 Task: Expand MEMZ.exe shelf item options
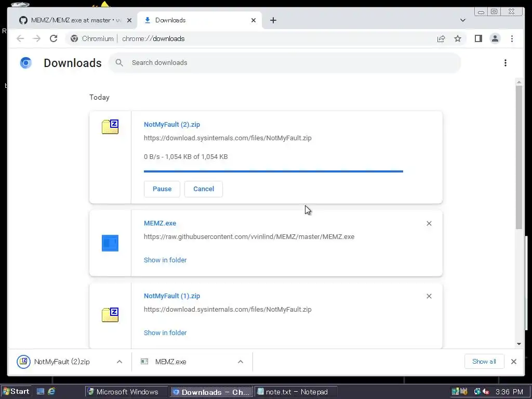click(x=241, y=362)
